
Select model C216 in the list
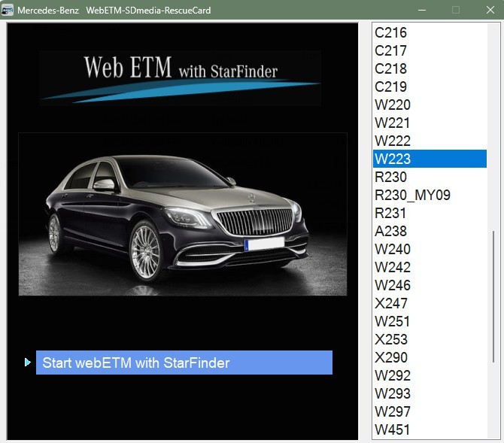[391, 32]
